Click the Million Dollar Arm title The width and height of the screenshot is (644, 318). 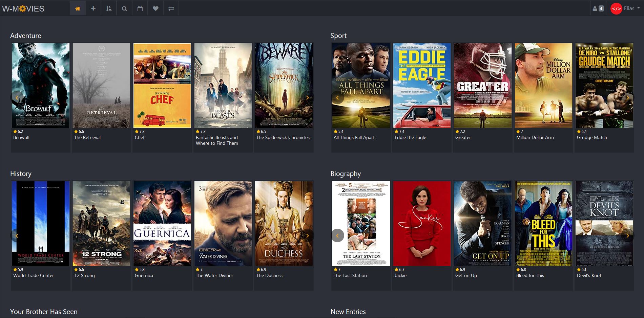tap(535, 137)
